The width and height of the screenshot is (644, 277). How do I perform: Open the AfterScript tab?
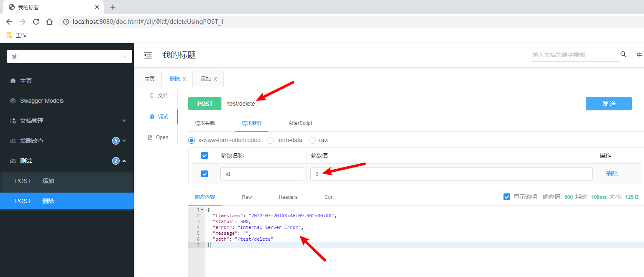tap(300, 123)
